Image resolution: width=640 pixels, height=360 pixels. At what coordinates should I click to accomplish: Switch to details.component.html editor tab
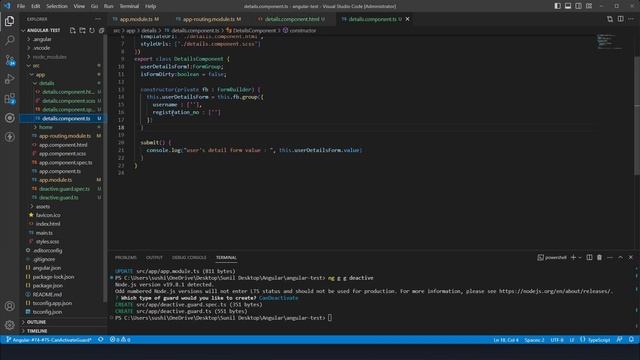coord(292,19)
